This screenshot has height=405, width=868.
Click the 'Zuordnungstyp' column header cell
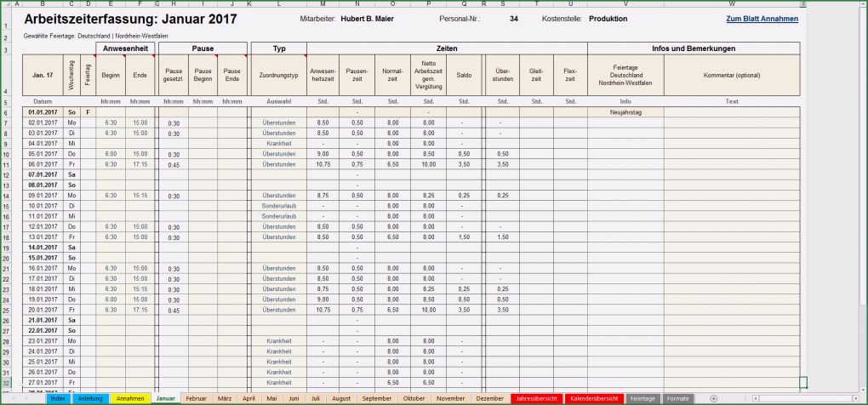click(278, 75)
